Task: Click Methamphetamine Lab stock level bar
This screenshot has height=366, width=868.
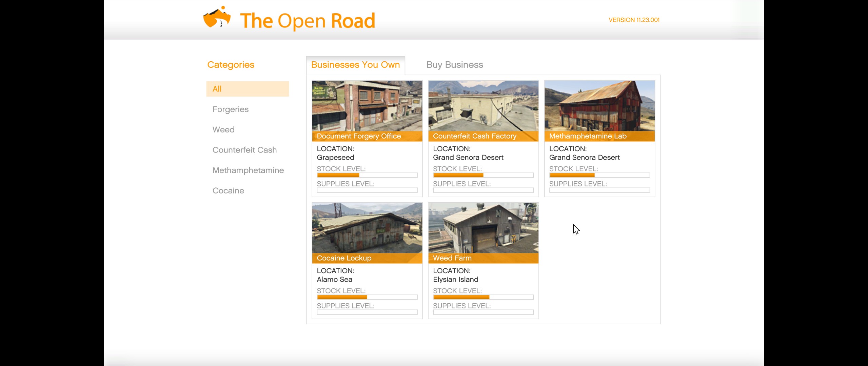Action: 599,175
